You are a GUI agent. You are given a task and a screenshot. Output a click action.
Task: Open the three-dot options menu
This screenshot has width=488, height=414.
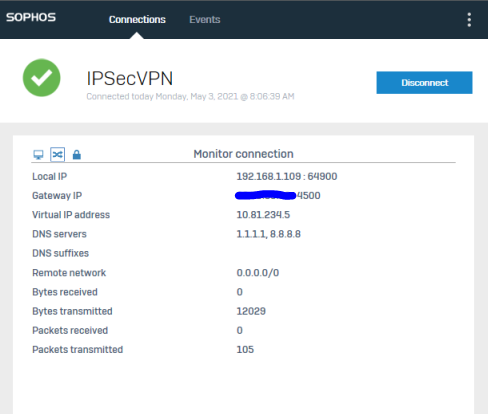[469, 20]
